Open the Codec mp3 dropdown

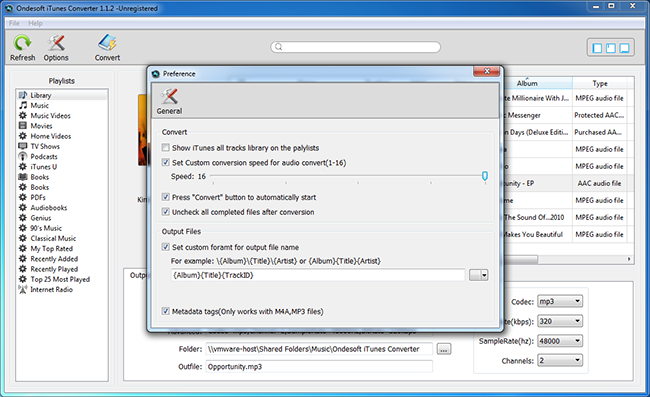coord(560,301)
